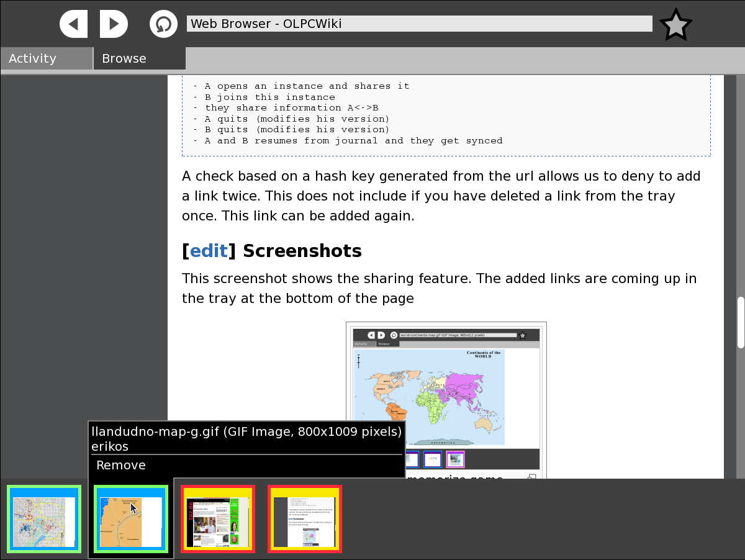Click the Screenshots section heading text
This screenshot has height=560, width=745.
(302, 251)
